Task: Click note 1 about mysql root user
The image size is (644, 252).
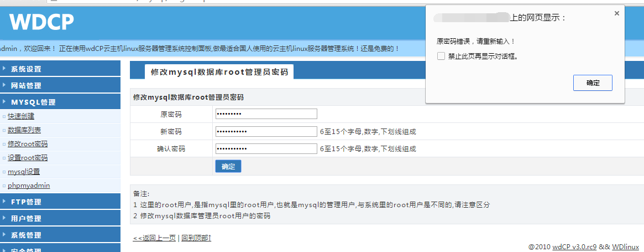Action: (x=311, y=205)
